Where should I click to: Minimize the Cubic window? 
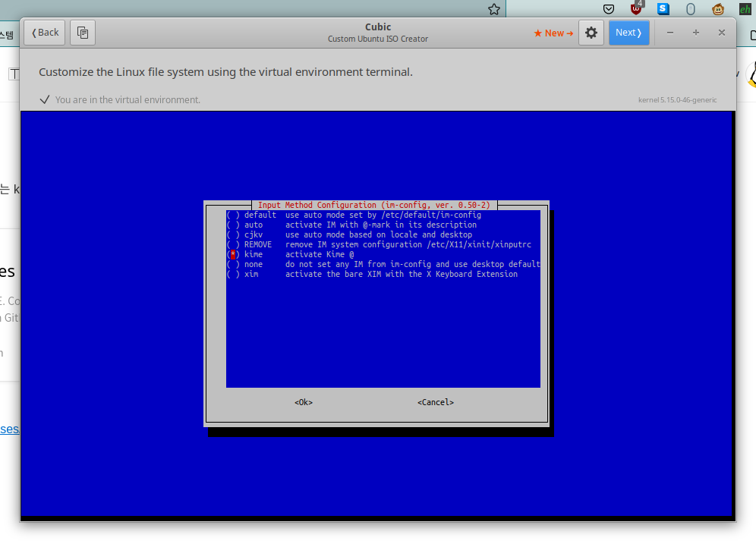(x=670, y=33)
